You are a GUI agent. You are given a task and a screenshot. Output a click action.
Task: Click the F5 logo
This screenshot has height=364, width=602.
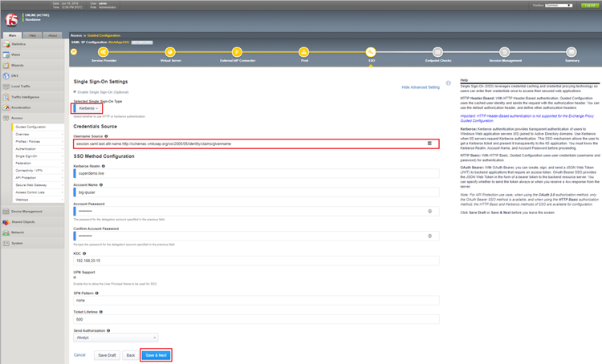[x=11, y=19]
